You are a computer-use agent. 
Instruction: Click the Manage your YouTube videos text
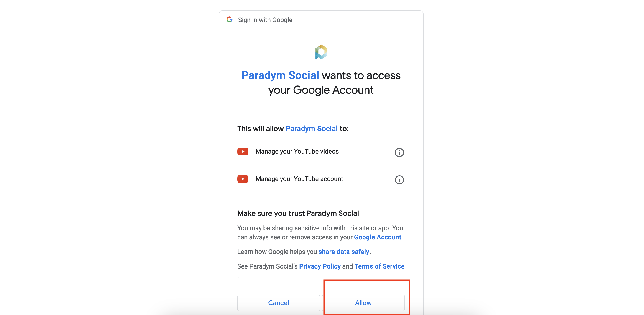pos(297,152)
